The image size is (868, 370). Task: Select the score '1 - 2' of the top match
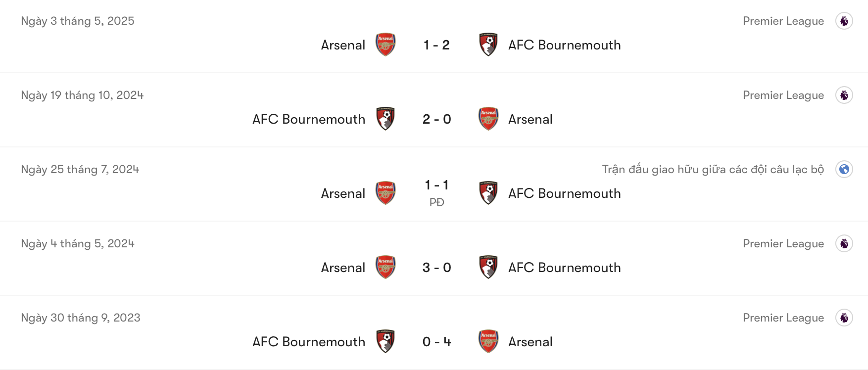point(435,45)
